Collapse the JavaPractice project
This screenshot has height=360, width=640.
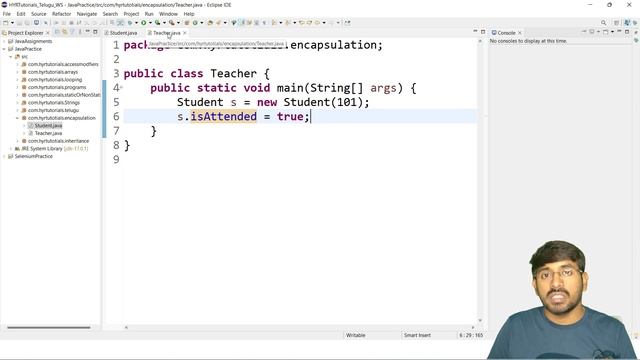click(x=4, y=49)
